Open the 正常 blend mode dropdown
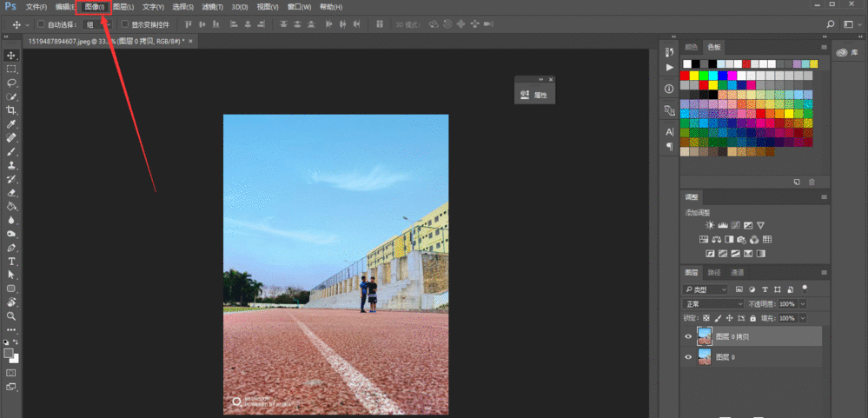868x418 pixels. click(712, 304)
